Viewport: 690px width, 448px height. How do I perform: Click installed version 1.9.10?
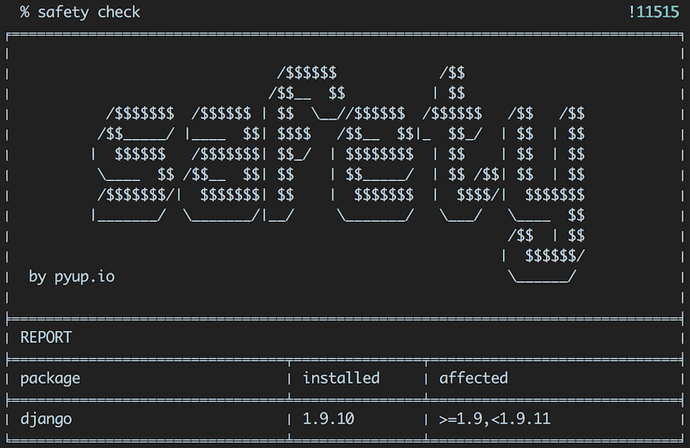point(329,419)
